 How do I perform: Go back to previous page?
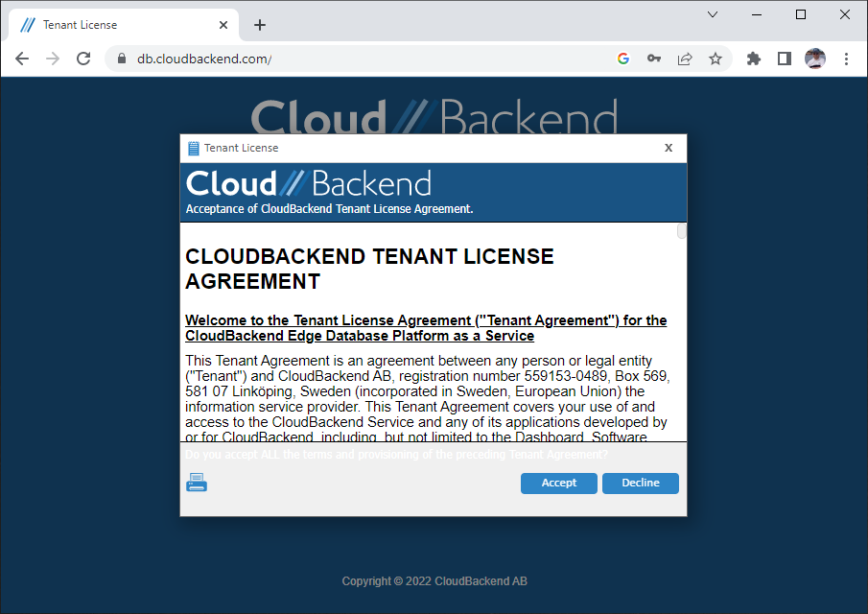22,59
